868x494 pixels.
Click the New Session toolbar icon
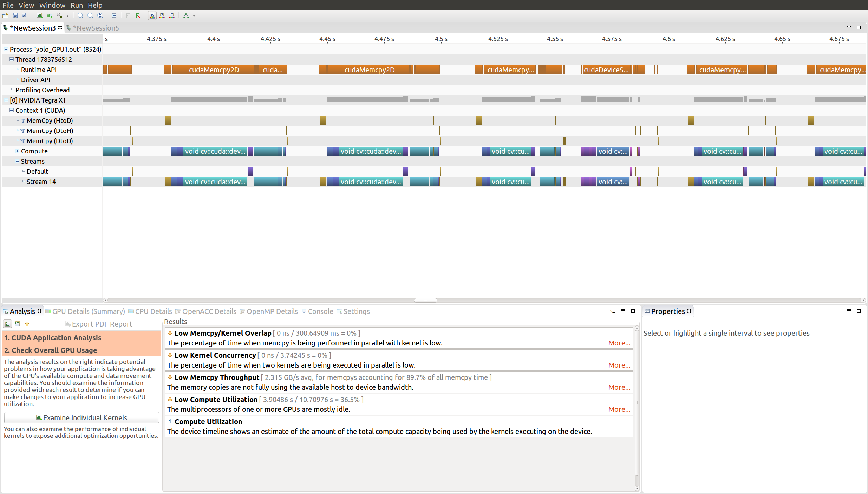(5, 15)
